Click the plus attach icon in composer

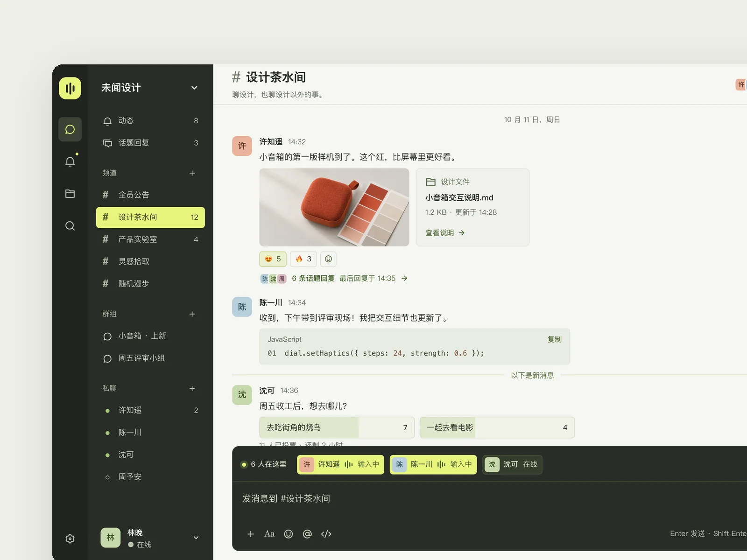coord(251,534)
